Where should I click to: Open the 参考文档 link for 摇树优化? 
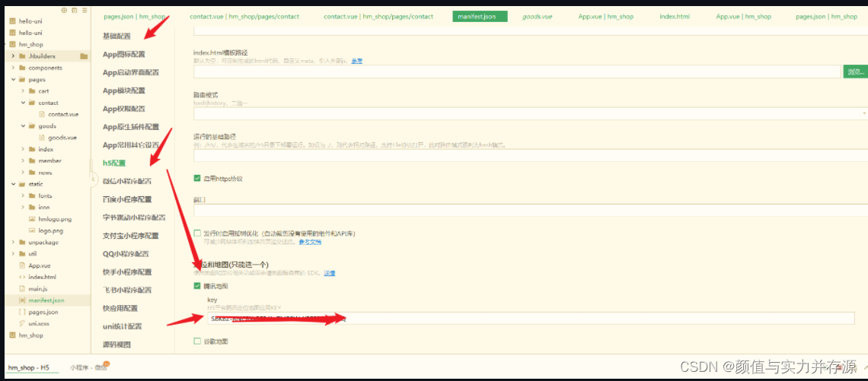[310, 242]
